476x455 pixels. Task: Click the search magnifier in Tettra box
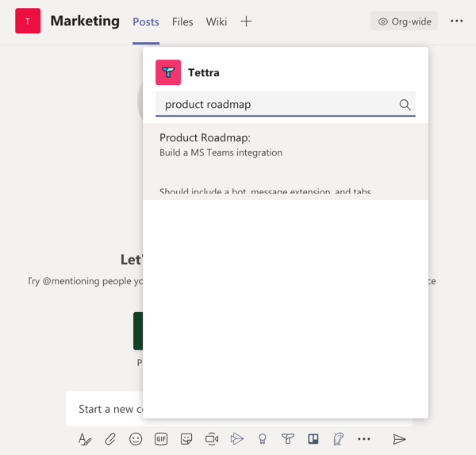(405, 105)
